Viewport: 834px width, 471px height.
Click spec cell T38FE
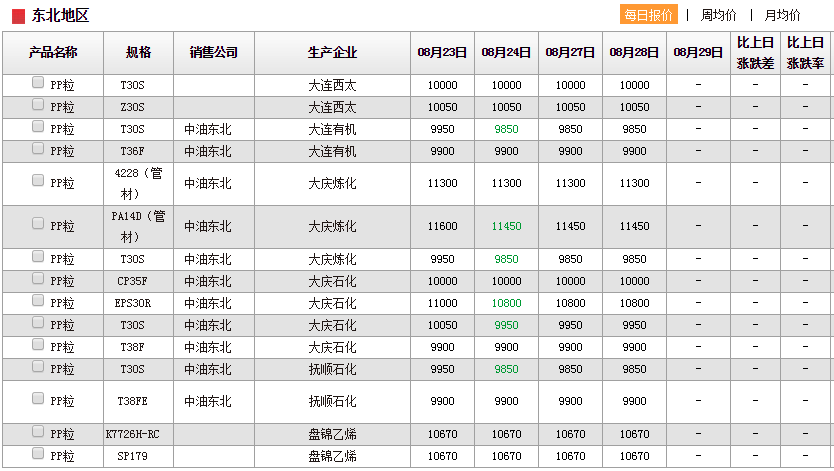pos(132,401)
